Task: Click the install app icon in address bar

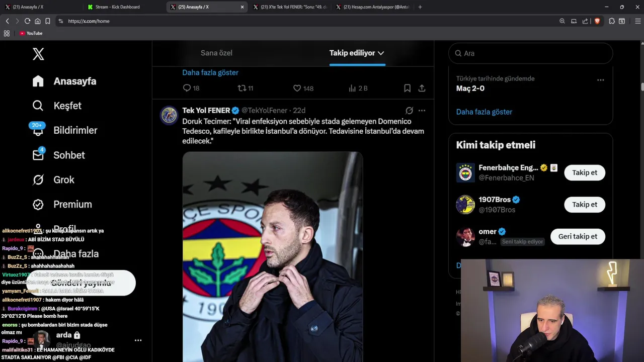Action: [574, 21]
